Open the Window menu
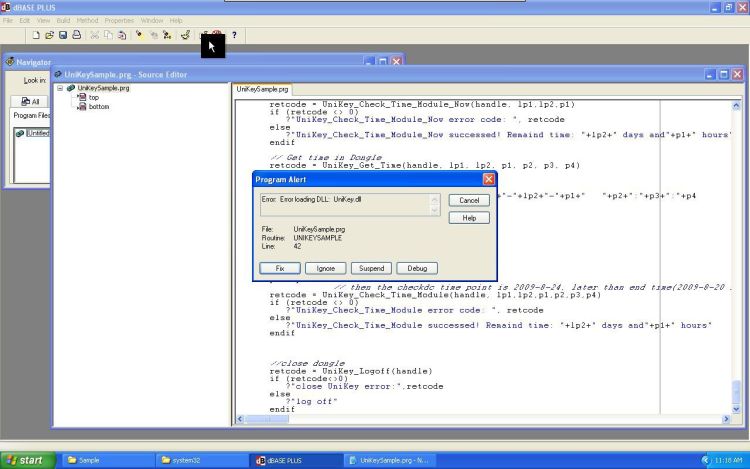 (152, 21)
